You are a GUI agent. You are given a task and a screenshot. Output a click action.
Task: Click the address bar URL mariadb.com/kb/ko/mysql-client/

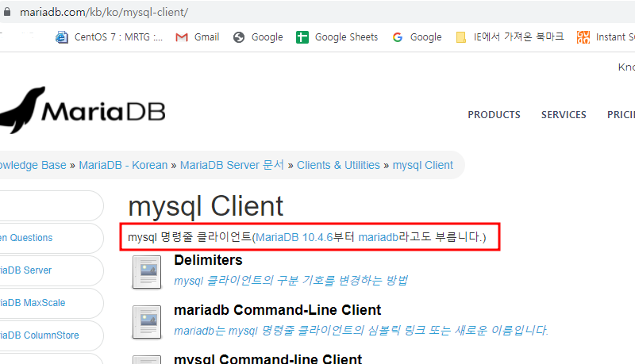[104, 12]
